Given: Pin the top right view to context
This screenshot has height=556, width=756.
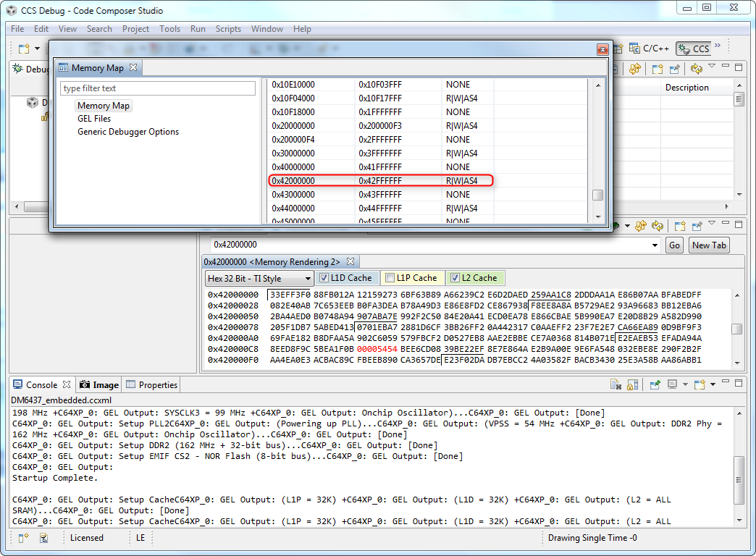Looking at the screenshot, I should (x=674, y=69).
